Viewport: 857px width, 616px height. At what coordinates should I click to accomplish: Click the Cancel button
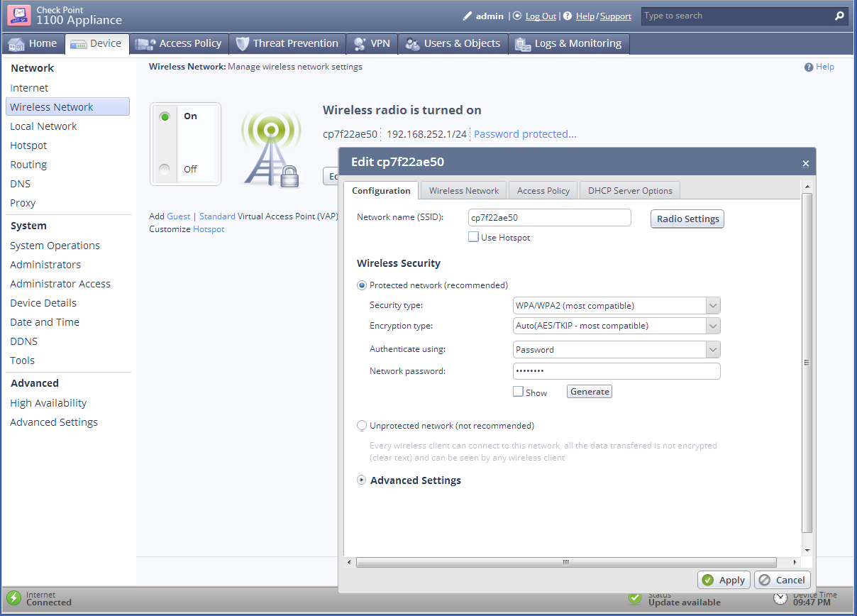point(782,580)
